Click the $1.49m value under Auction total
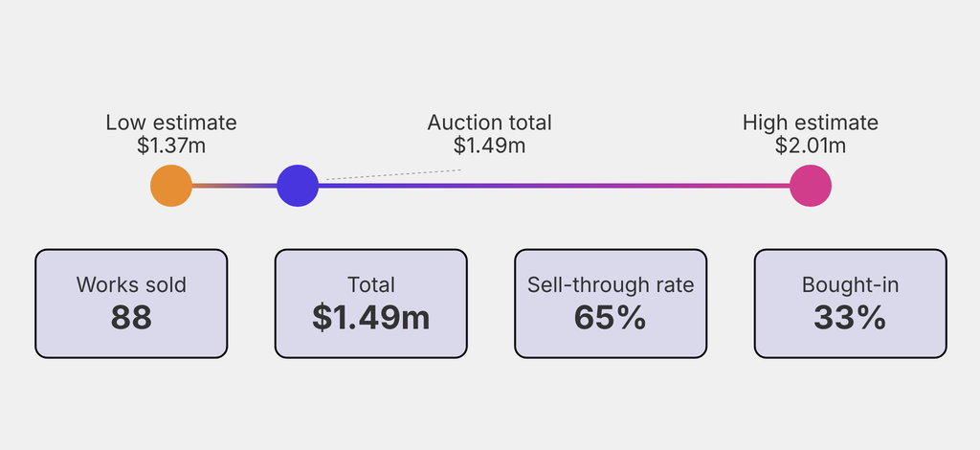Image resolution: width=980 pixels, height=450 pixels. 489,146
